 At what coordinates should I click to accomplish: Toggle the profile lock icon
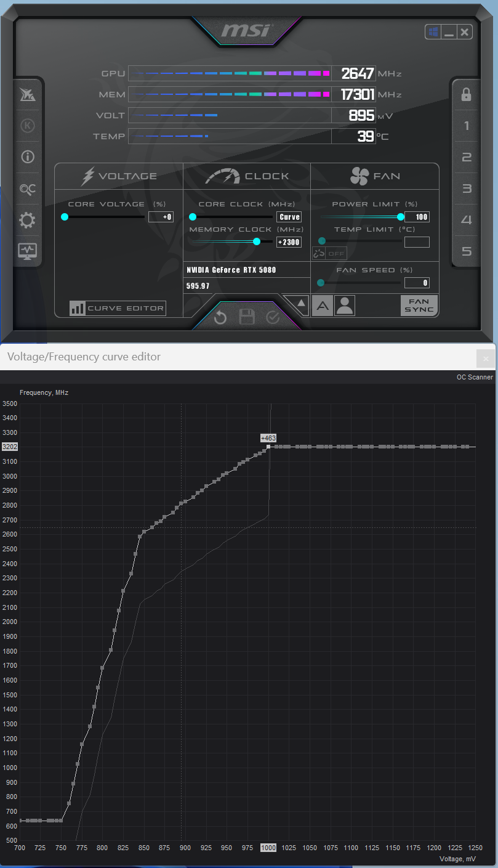pos(466,94)
